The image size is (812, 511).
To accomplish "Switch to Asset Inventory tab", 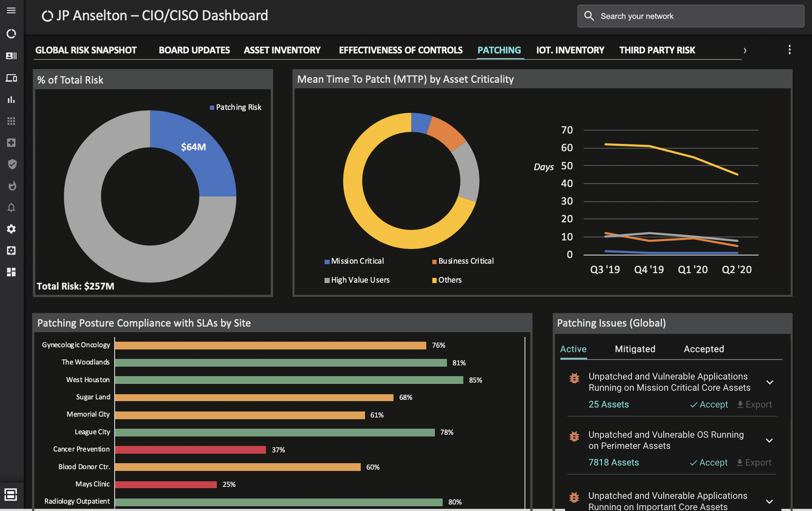I will point(282,50).
